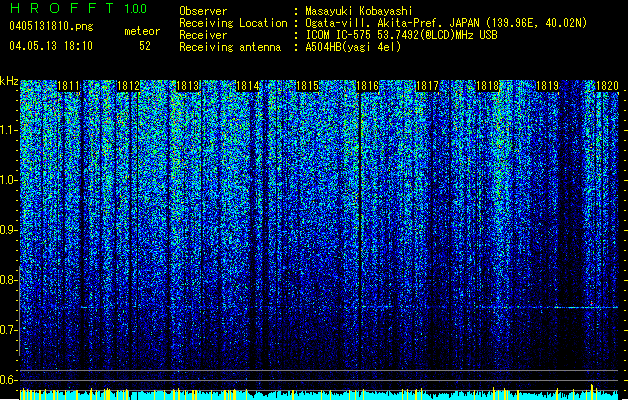629x400 pixels.
Task: Click the 0.9 kHz axis tick label
Action: (9, 230)
